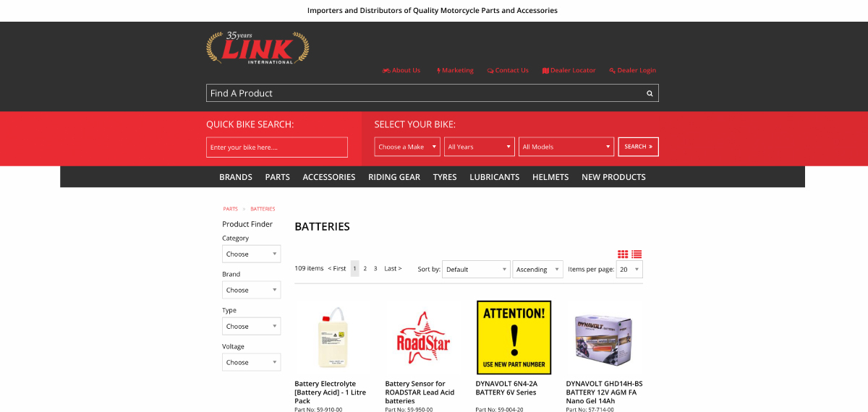Click the Battery Electrolyte product image
Screen dimensions: 868x412
(x=333, y=338)
